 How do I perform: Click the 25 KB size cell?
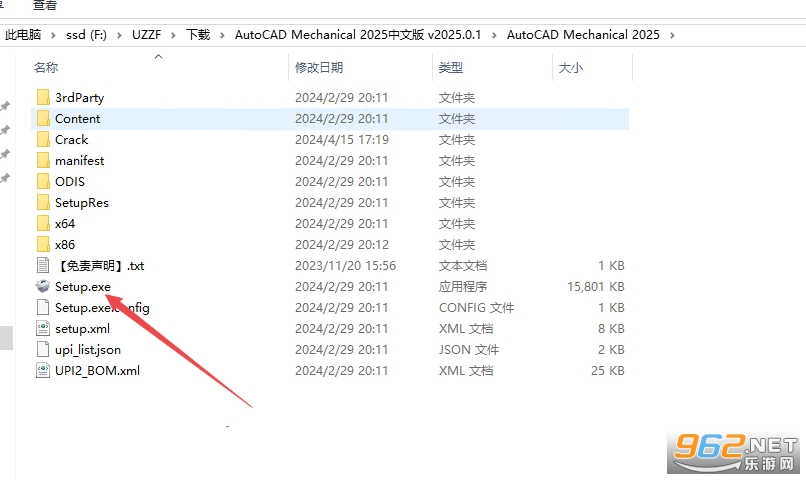608,371
